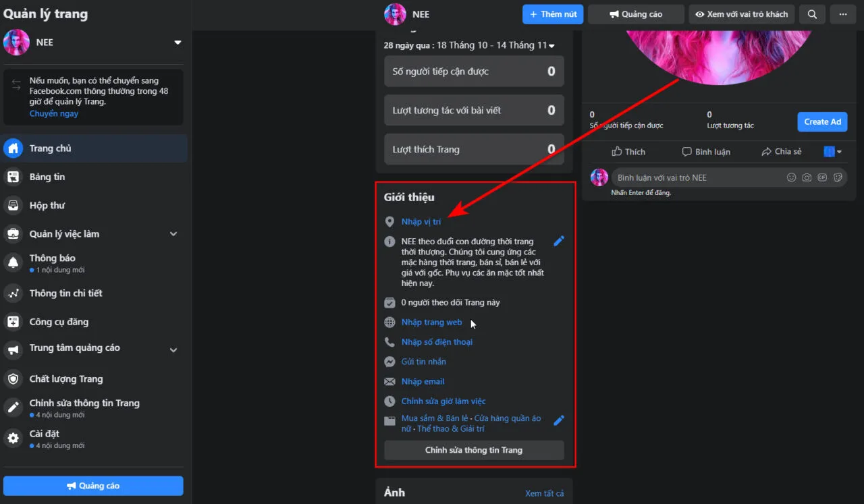Click the Lượt thích Trang stat card
The height and width of the screenshot is (504, 864).
[x=474, y=150]
